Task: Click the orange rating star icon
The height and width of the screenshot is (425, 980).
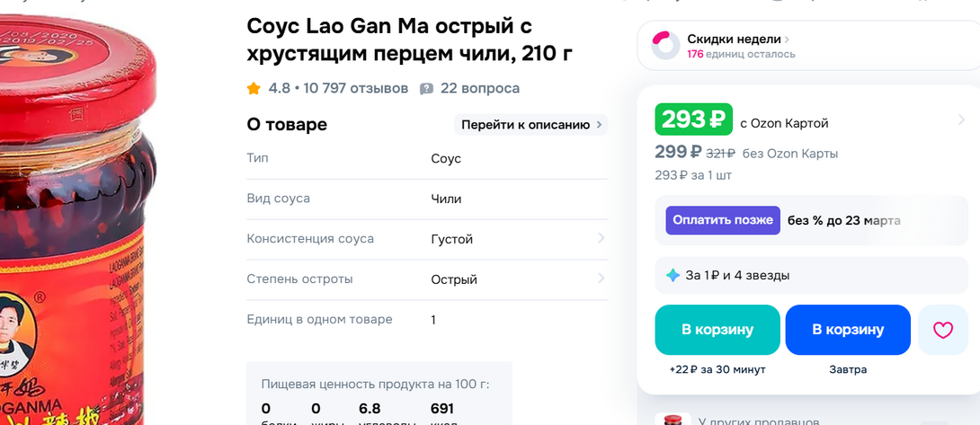Action: click(x=254, y=88)
